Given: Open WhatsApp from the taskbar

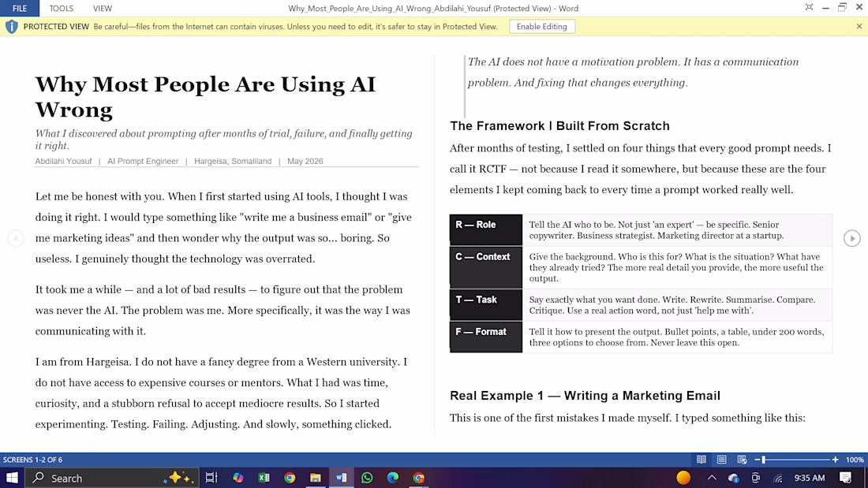Looking at the screenshot, I should click(367, 478).
